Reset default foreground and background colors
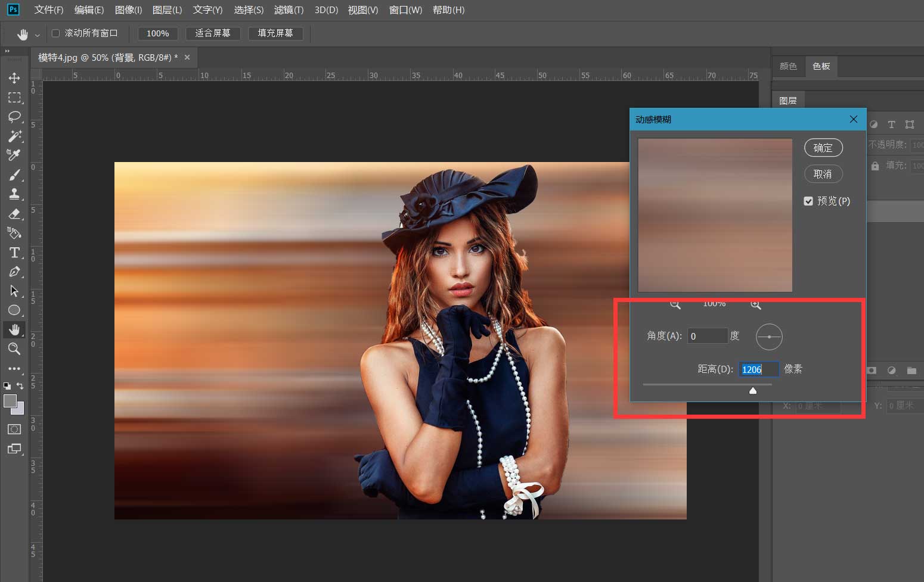The width and height of the screenshot is (924, 582). point(7,385)
